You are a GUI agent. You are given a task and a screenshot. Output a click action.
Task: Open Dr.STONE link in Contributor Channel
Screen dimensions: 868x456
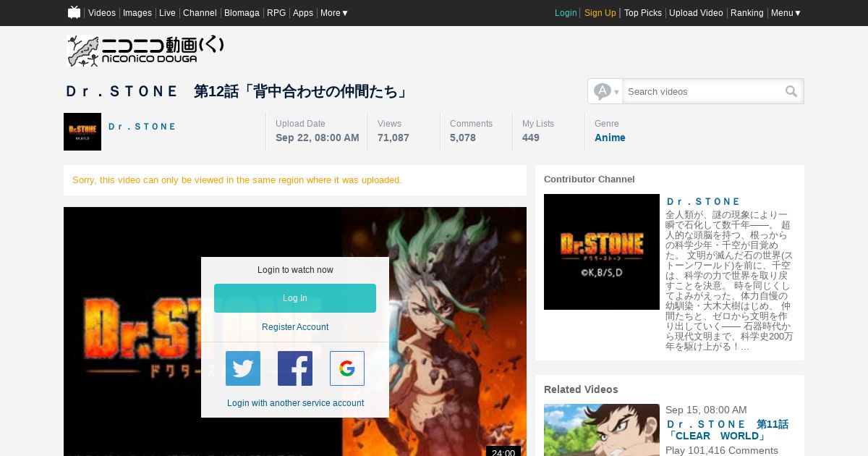(704, 202)
